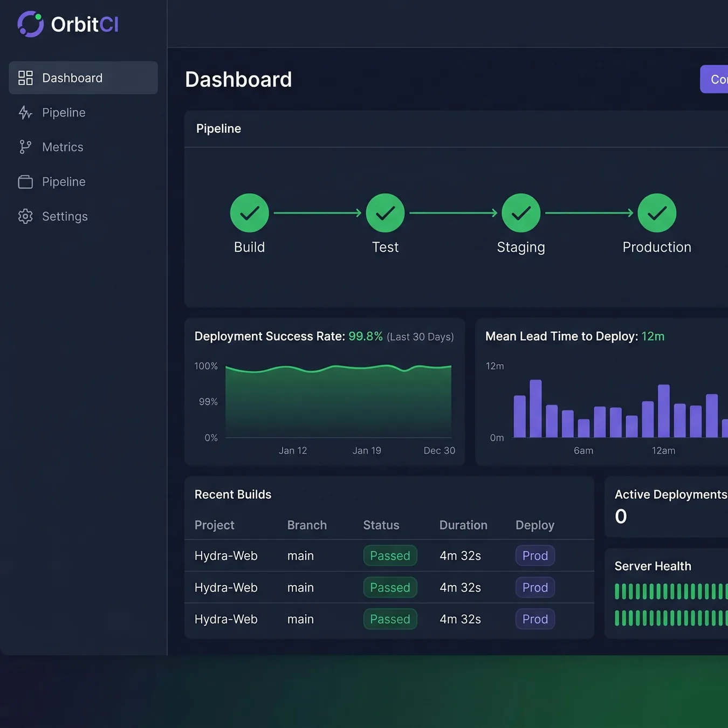Click Hydra-Web in the first build row
The image size is (728, 728).
pos(226,556)
